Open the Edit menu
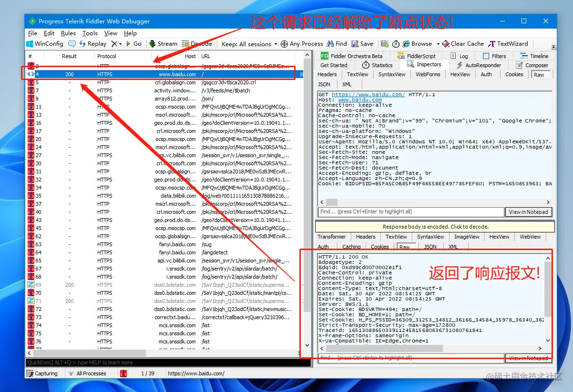The height and width of the screenshot is (392, 573). (x=49, y=33)
